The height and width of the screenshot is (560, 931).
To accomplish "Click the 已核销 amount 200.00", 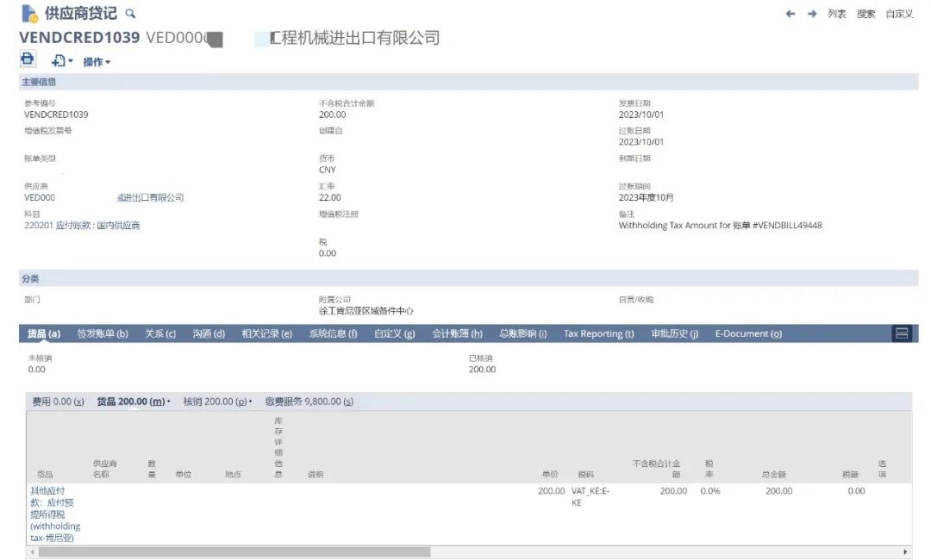I will pos(482,369).
